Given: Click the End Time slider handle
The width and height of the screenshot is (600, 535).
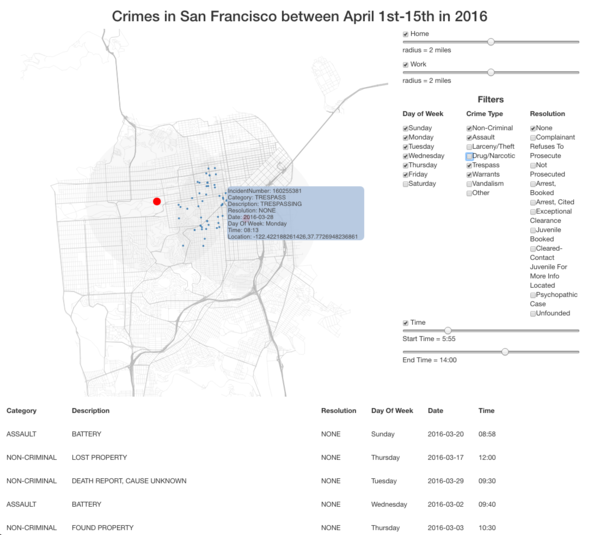Looking at the screenshot, I should tap(505, 352).
